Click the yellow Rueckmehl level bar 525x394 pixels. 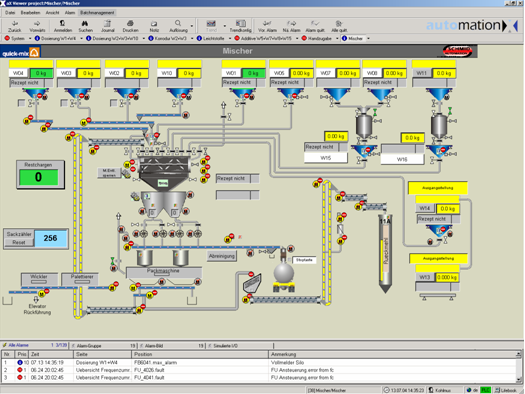pos(381,259)
